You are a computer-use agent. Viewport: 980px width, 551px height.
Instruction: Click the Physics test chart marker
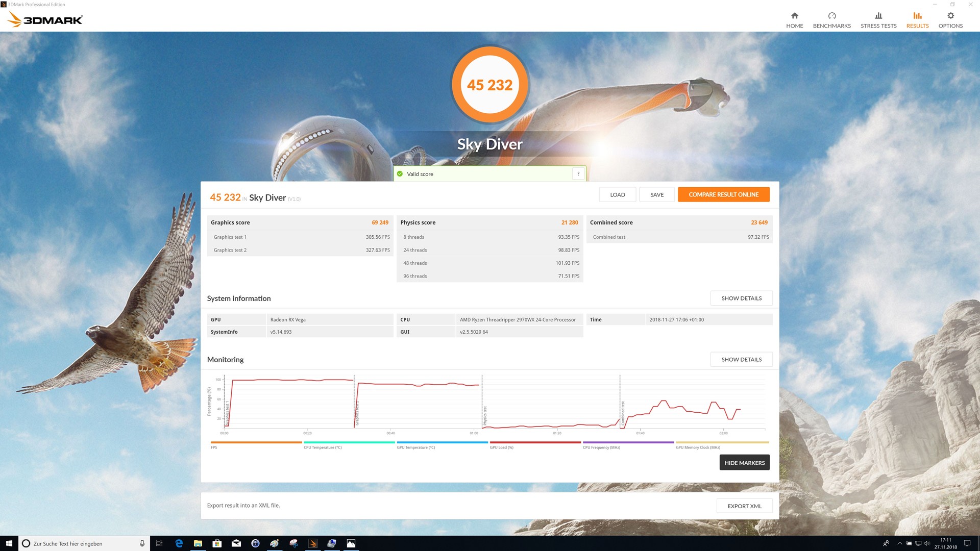tap(485, 416)
